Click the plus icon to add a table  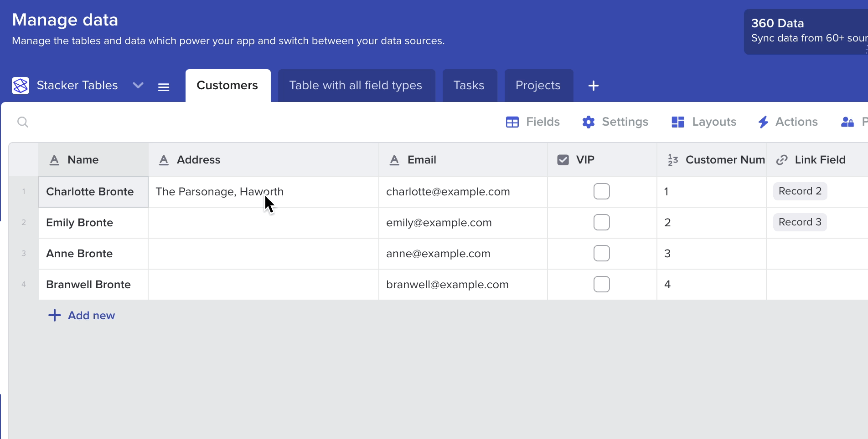pyautogui.click(x=593, y=86)
